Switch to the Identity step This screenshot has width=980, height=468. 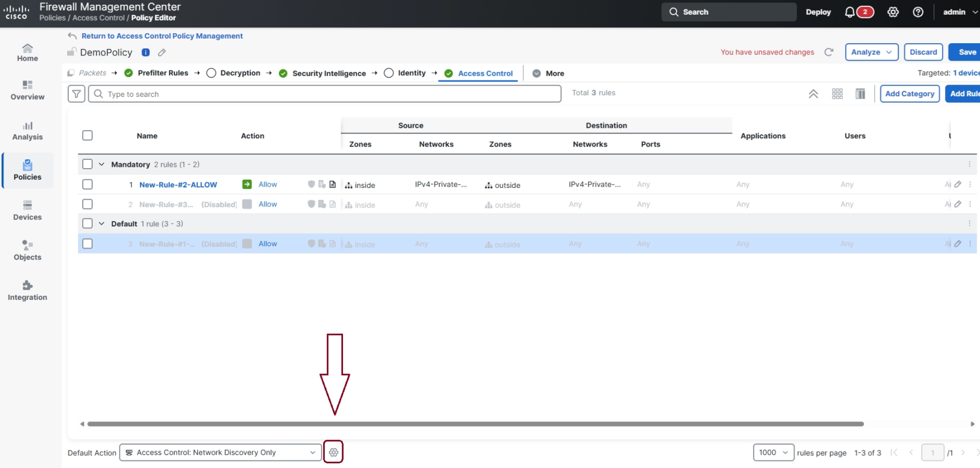click(x=405, y=73)
